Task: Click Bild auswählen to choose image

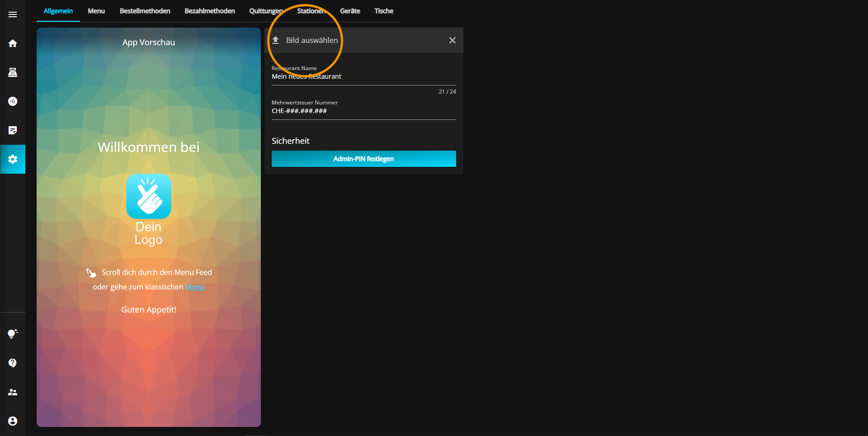Action: 312,40
